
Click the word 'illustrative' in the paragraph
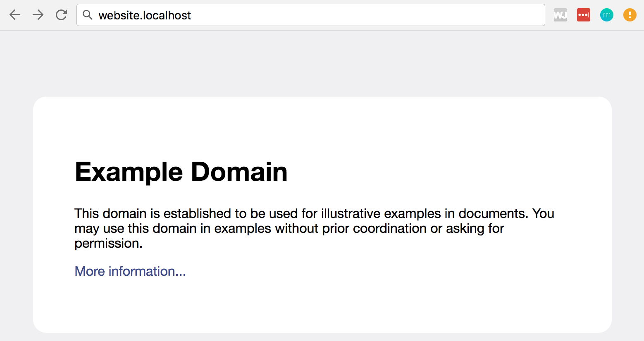[351, 213]
